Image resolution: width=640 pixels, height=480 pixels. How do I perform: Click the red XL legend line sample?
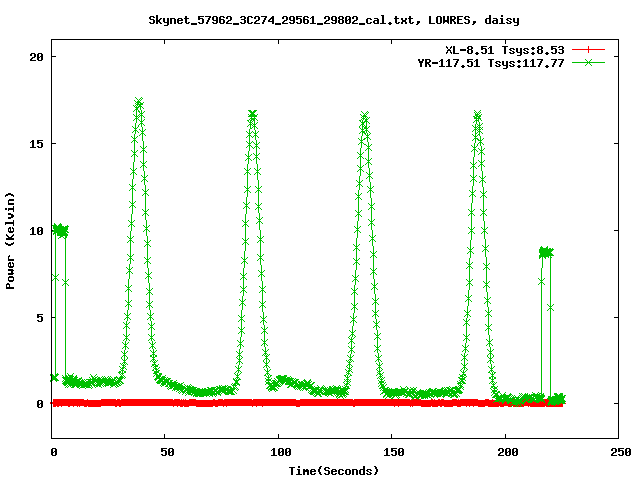[x=588, y=50]
